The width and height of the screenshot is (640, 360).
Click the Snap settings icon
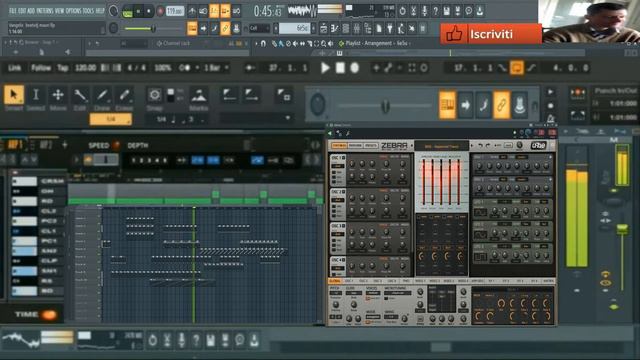[154, 95]
